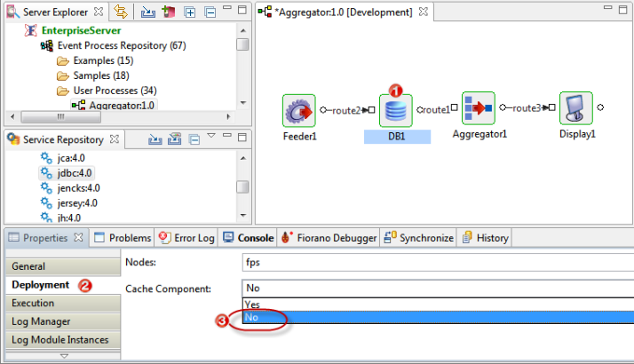Close the Properties tab
634x364 pixels.
coord(78,237)
